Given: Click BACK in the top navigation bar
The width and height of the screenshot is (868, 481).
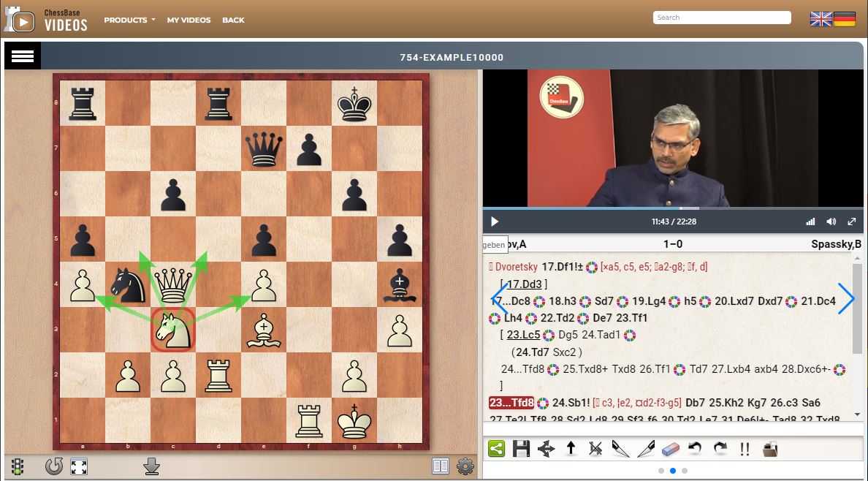Looking at the screenshot, I should click(233, 20).
